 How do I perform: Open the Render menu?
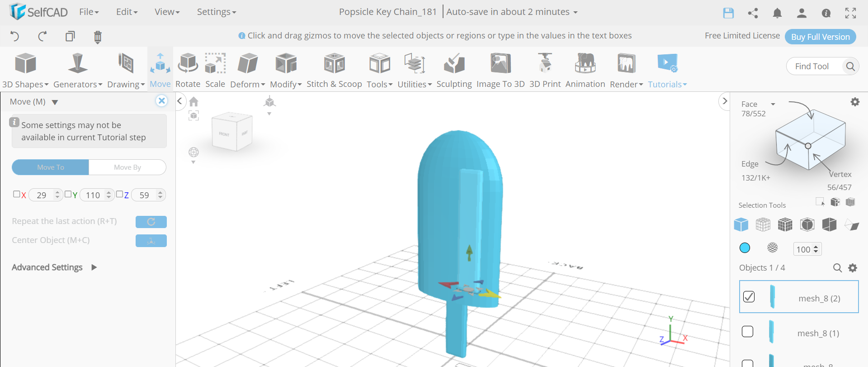626,70
